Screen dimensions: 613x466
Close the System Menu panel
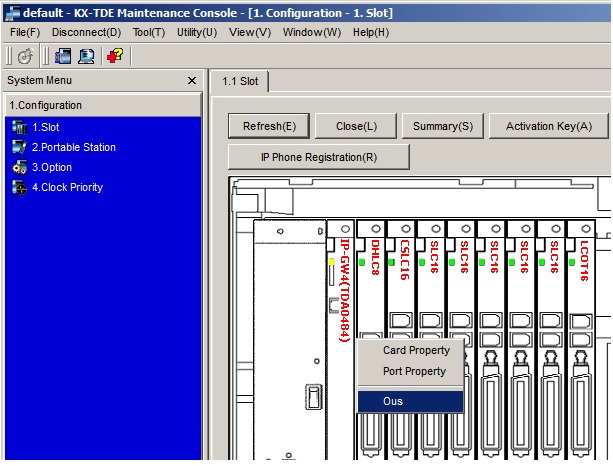tap(192, 81)
